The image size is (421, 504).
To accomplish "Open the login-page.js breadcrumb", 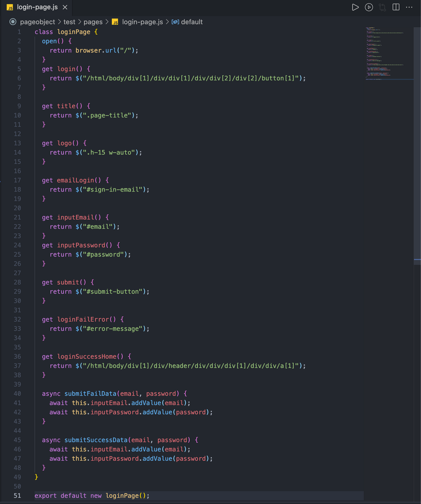I will pos(142,22).
